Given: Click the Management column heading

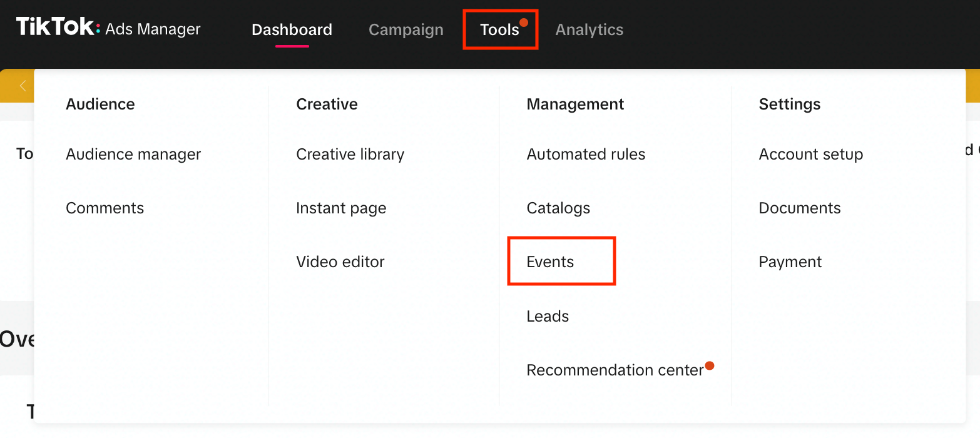Looking at the screenshot, I should click(x=575, y=104).
